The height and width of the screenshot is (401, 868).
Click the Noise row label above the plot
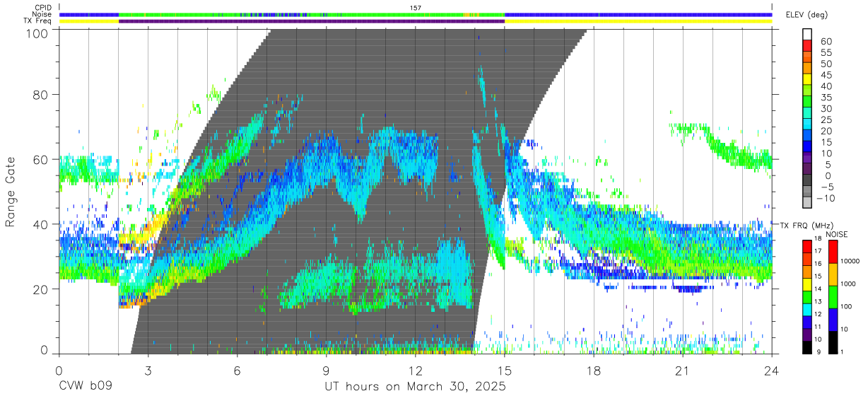tap(41, 14)
